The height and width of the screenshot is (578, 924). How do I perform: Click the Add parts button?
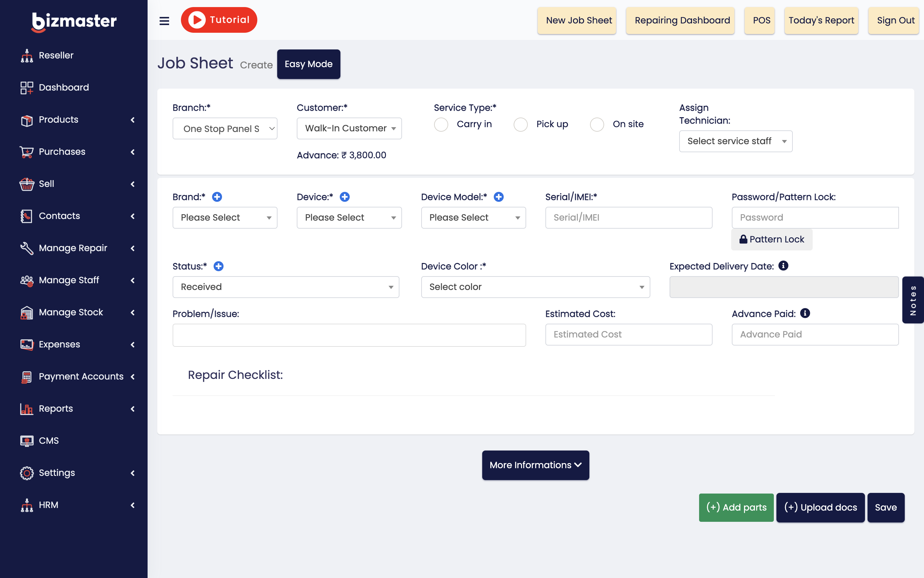736,507
